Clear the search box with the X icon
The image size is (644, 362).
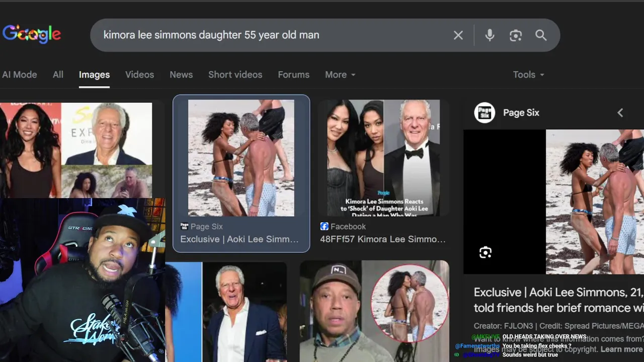[x=458, y=35]
